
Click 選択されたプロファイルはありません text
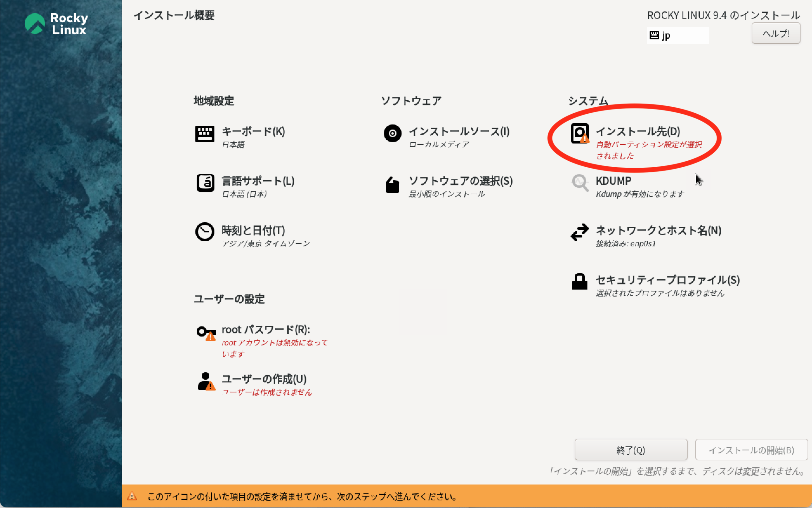[660, 293]
